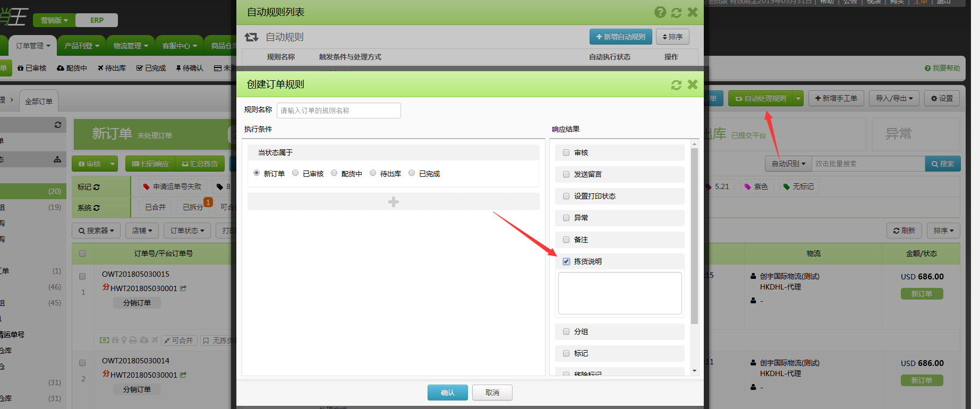Viewport: 980px width, 409px height.
Task: Open the 排序 dropdown in orders list
Action: click(943, 231)
